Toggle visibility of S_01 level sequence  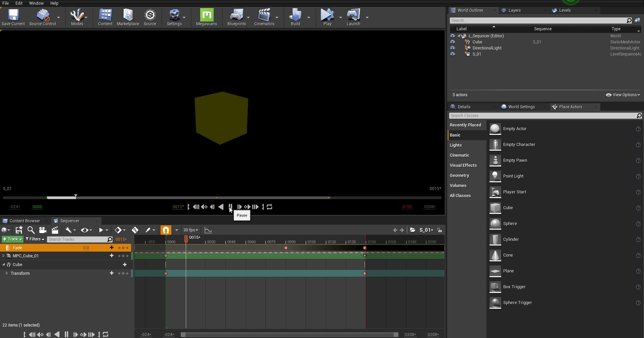(453, 54)
